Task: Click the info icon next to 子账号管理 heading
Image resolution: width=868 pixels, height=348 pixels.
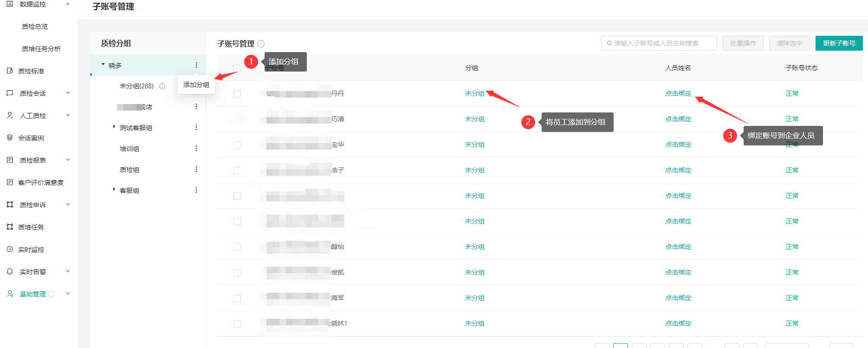Action: click(x=261, y=44)
